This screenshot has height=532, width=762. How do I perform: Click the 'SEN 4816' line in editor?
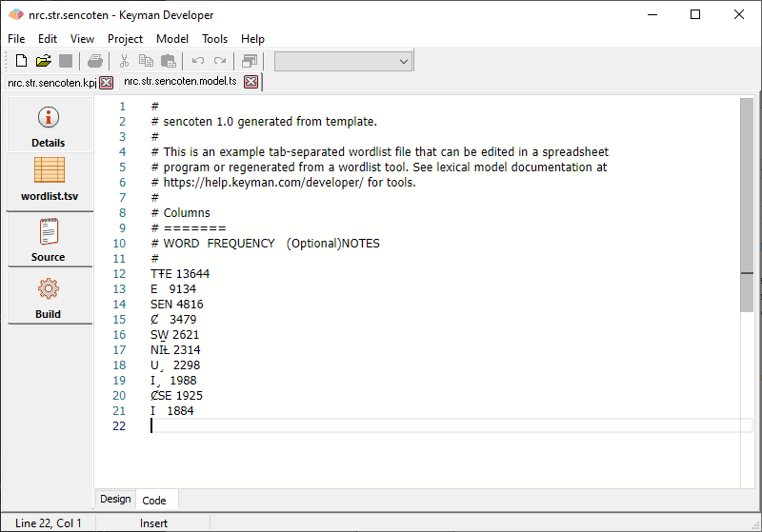pos(177,305)
